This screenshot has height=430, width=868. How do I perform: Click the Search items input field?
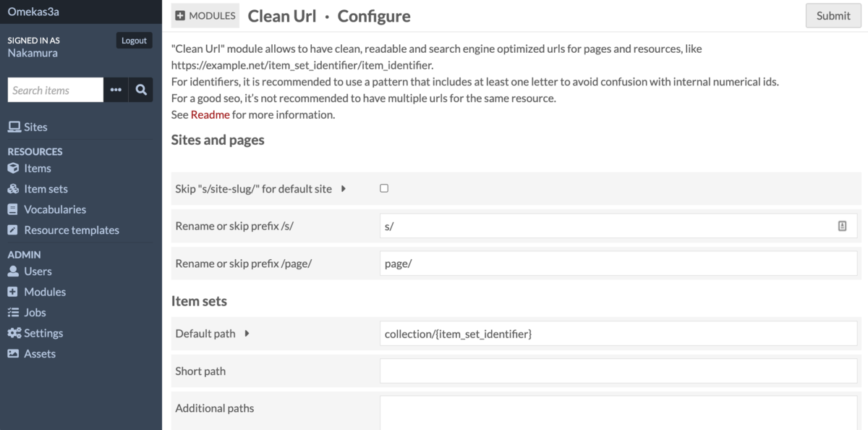pos(56,90)
